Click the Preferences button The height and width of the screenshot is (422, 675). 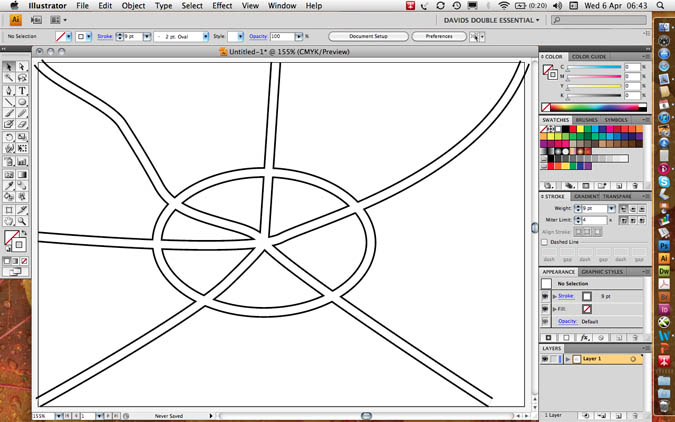[439, 37]
